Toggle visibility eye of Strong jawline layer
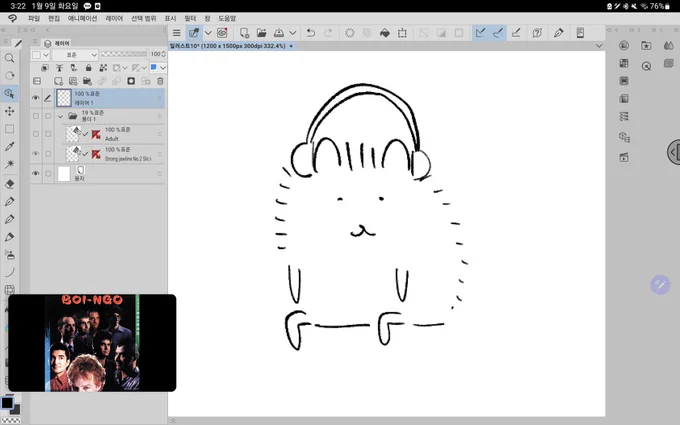Screen dimensions: 680x425 point(36,154)
